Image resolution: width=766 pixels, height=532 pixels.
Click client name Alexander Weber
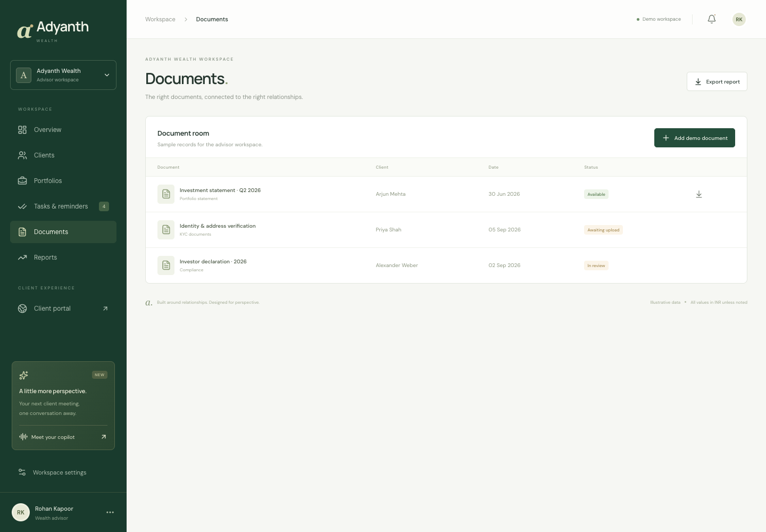tap(397, 265)
